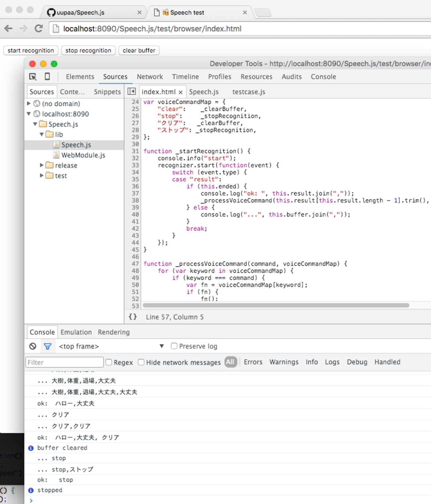Open the testcase.js file tab
The height and width of the screenshot is (504, 431).
[249, 92]
